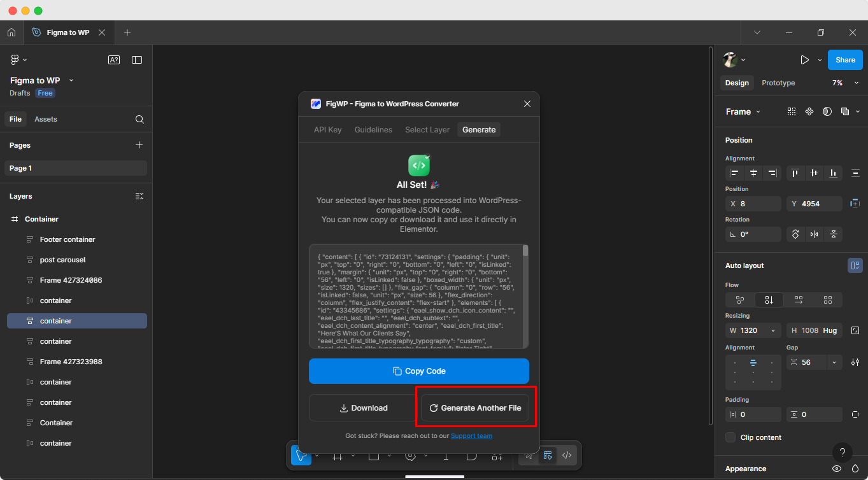Search layers with the magnifier icon
The width and height of the screenshot is (868, 480).
click(139, 119)
